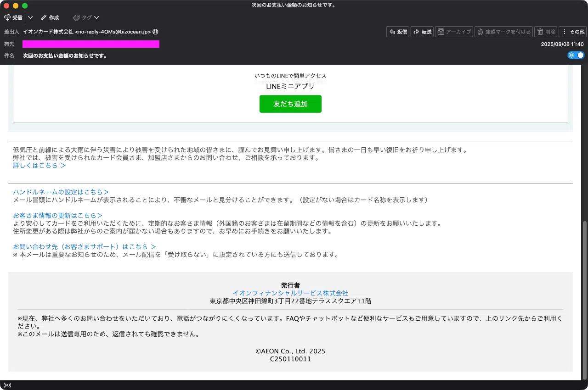The height and width of the screenshot is (390, 588).
Task: Reply using the 返信 button
Action: click(398, 32)
